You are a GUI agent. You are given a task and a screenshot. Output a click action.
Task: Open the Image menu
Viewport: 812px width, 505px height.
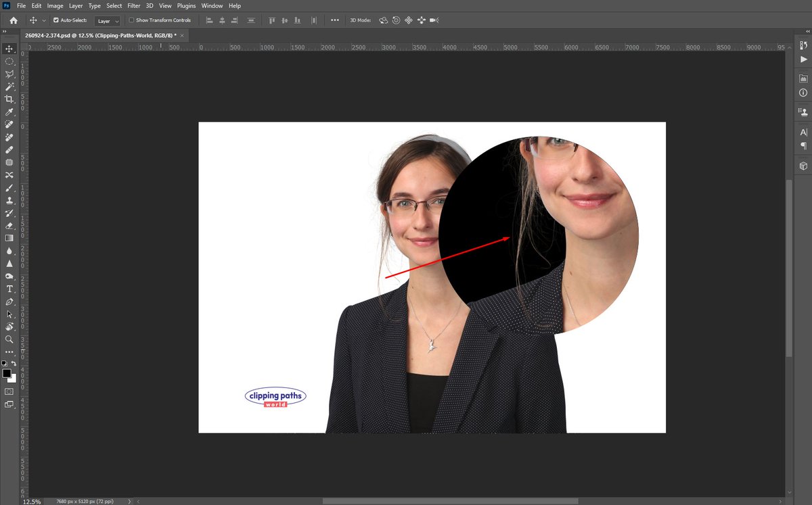(55, 5)
